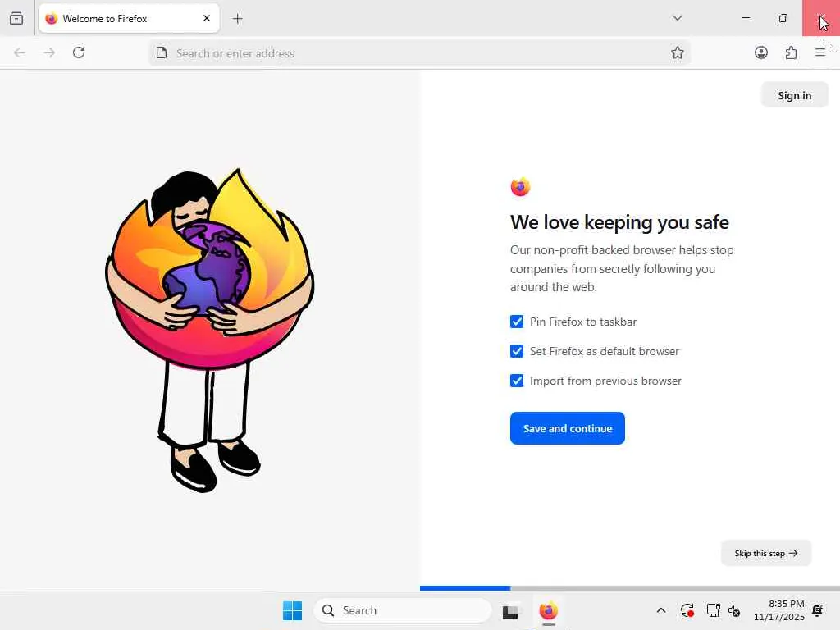Open the notifications bell icon
840x630 pixels.
pyautogui.click(x=818, y=610)
